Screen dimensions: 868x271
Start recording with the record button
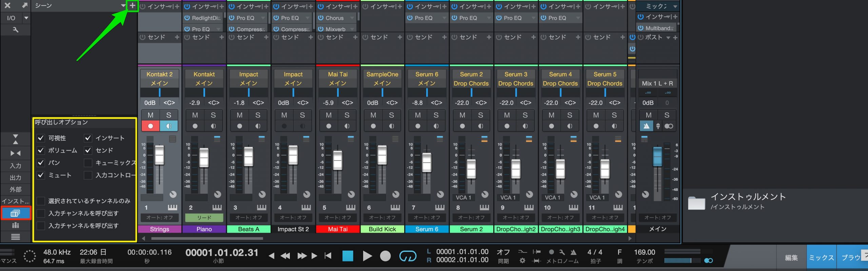pyautogui.click(x=385, y=256)
